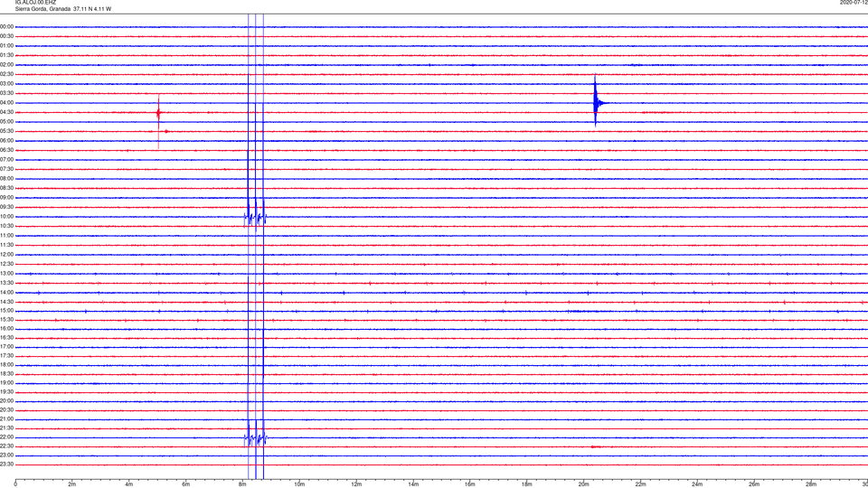Click the blue pulses on the 22:00 trace
This screenshot has height=488, width=868.
tap(255, 437)
